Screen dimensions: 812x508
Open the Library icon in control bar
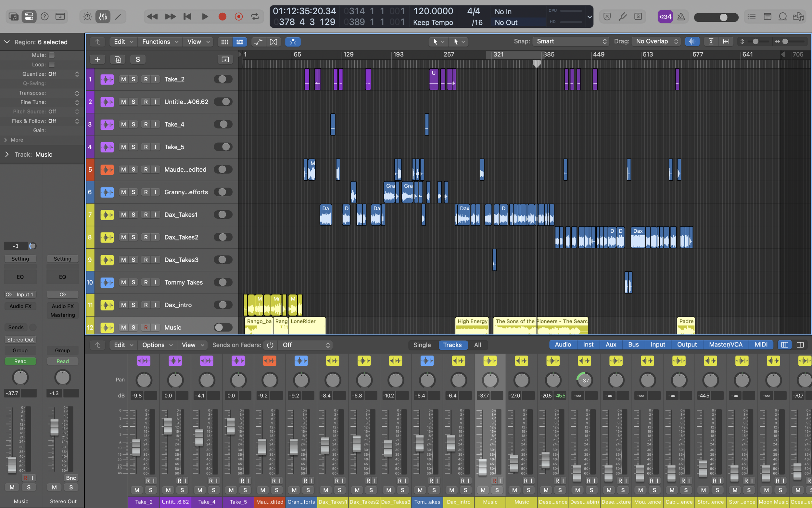(x=13, y=17)
